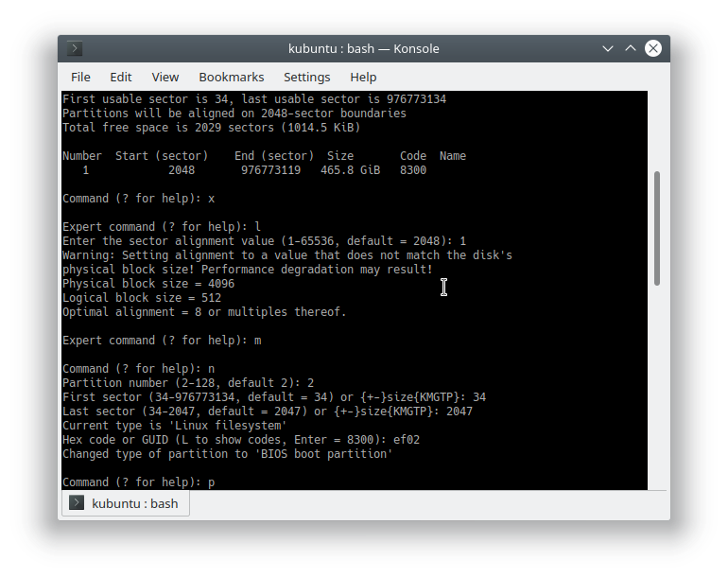This screenshot has height=578, width=728.
Task: Click the final 'Command (? for help): p' prompt
Action: 138,482
